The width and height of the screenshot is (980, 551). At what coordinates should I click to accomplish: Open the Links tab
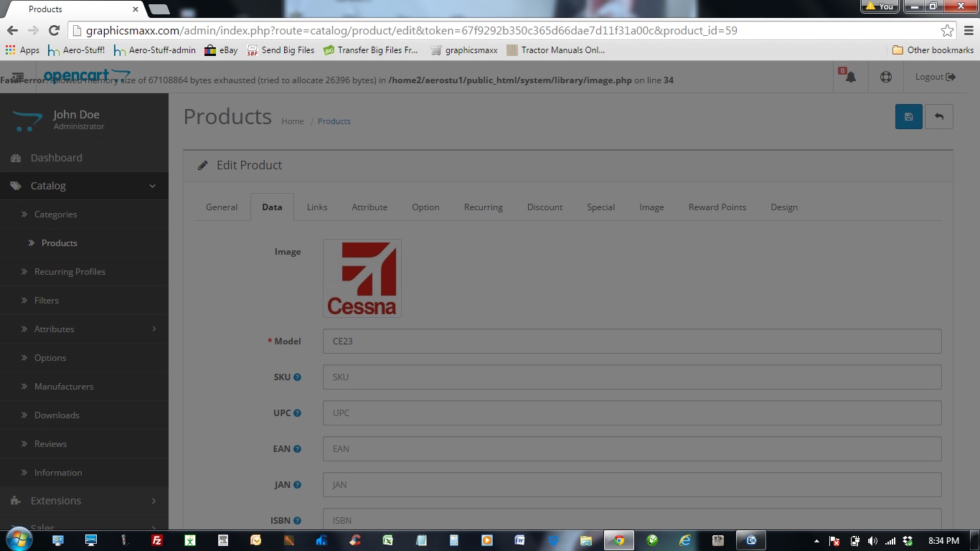(x=317, y=207)
